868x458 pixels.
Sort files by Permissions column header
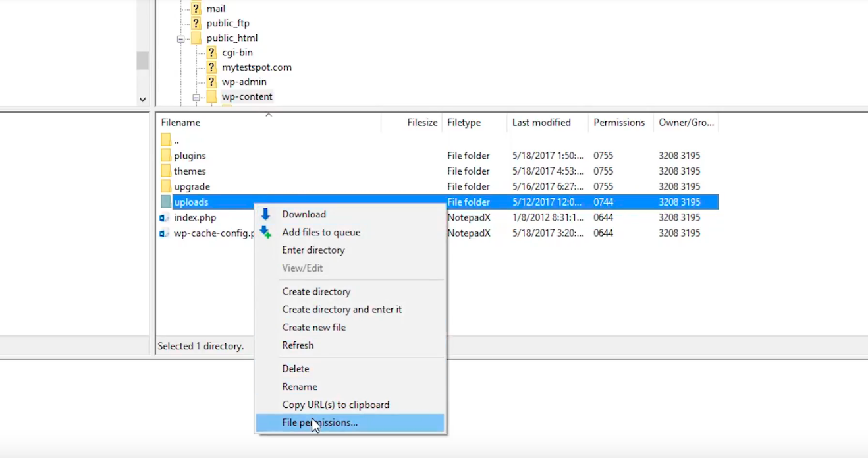[x=620, y=123]
